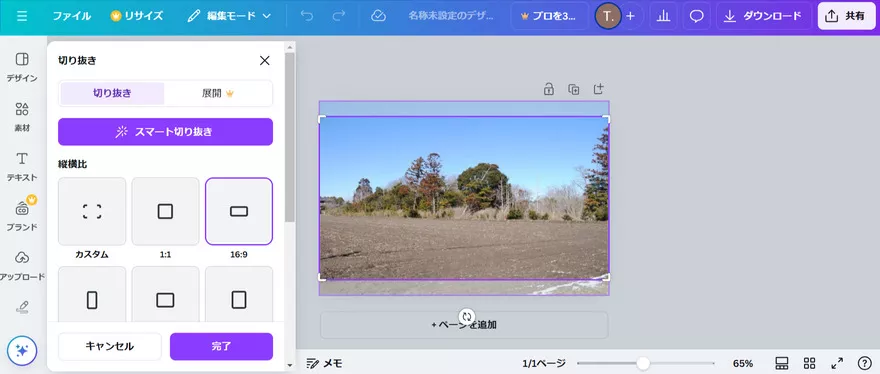880x374 pixels.
Task: Close the 切り抜き panel
Action: (264, 60)
